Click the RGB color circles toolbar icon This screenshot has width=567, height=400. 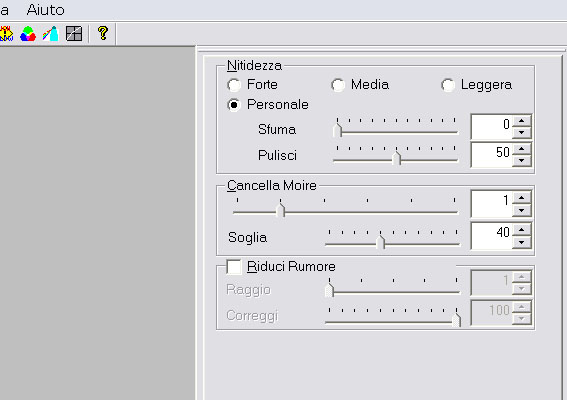click(28, 34)
